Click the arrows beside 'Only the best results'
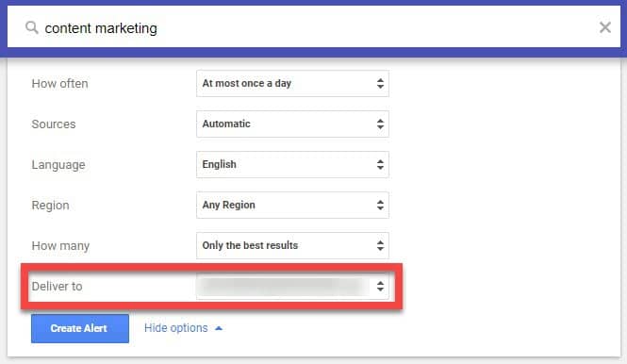Image resolution: width=627 pixels, height=364 pixels. click(x=380, y=245)
